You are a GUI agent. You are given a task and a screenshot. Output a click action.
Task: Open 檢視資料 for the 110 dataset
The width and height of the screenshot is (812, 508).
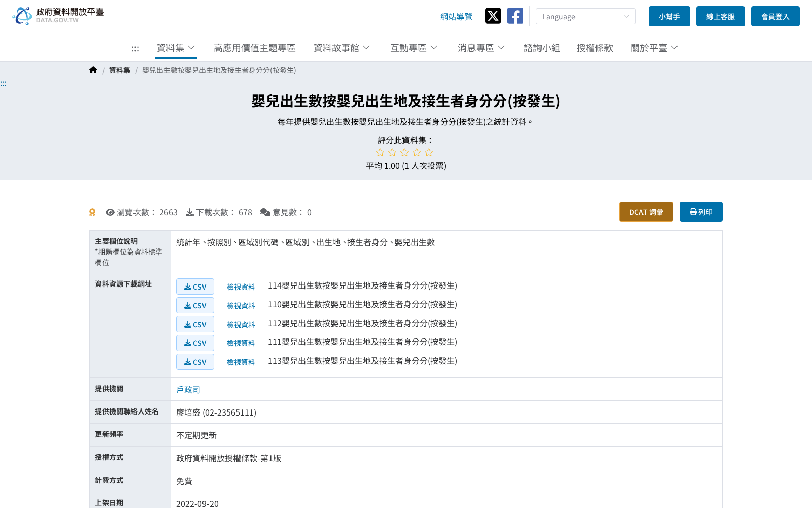coord(241,306)
